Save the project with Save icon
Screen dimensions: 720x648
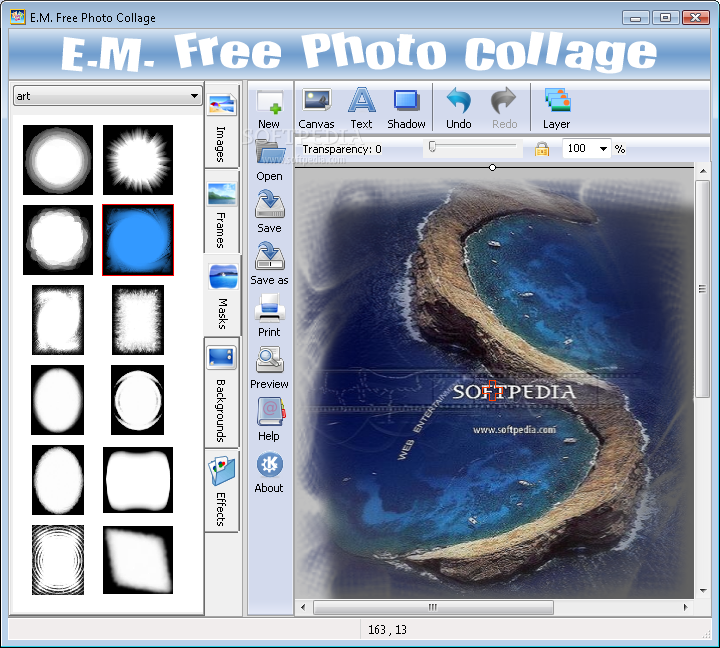click(x=270, y=205)
